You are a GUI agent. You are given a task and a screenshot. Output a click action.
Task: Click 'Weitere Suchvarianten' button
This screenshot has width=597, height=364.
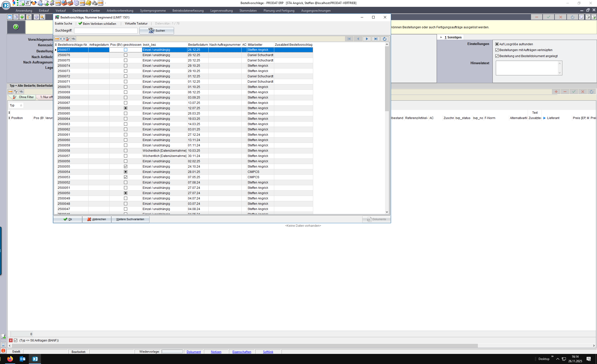point(130,219)
